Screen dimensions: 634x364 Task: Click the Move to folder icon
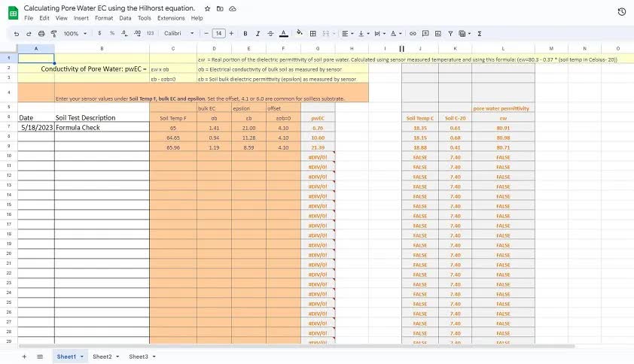point(220,8)
